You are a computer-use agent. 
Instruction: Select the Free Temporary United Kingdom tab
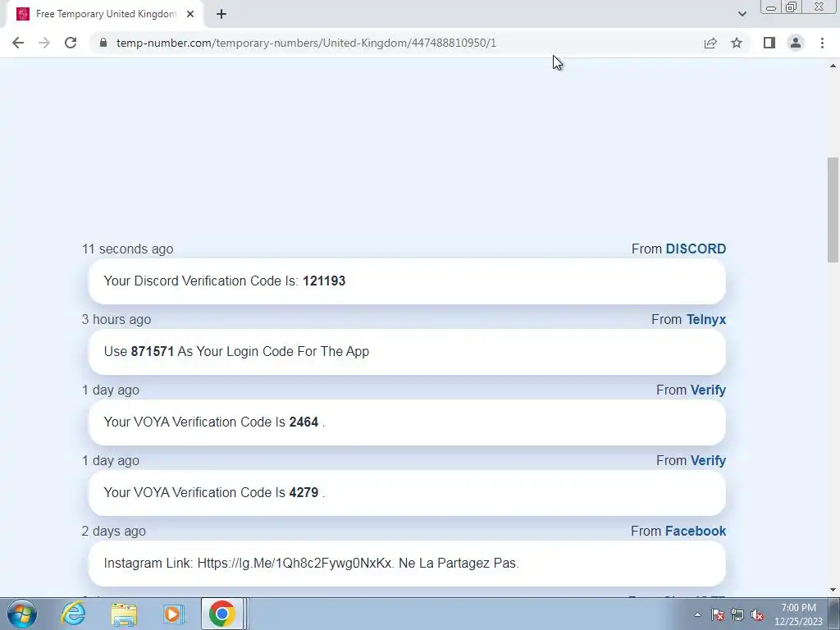tap(105, 14)
